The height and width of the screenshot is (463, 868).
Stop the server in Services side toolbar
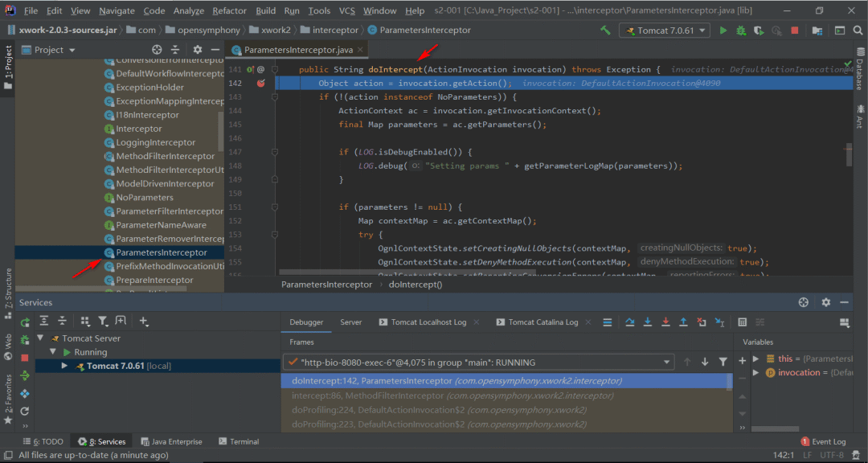pos(24,358)
